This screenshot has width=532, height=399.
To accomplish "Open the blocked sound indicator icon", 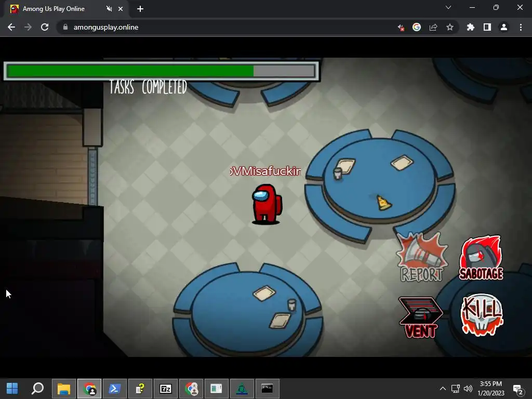I will (401, 28).
